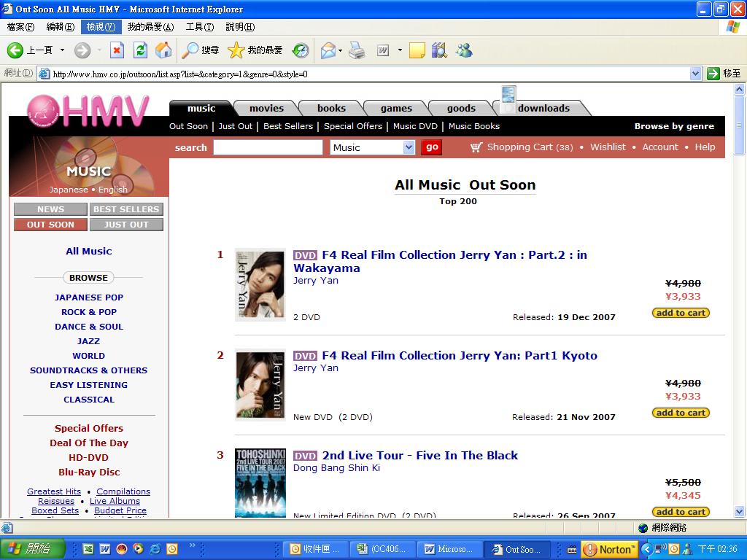Open the JAPANESE POP genre link

88,297
